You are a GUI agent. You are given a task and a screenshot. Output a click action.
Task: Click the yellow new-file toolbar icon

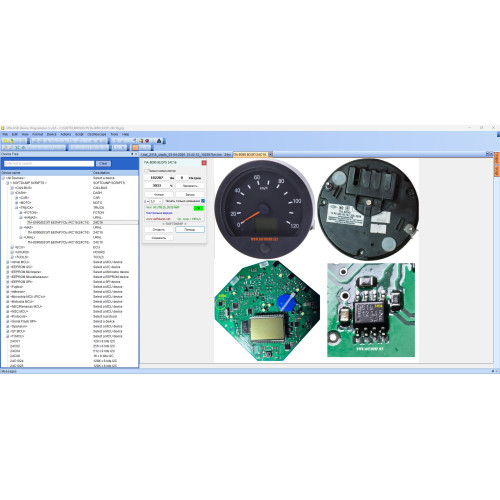pos(5,141)
